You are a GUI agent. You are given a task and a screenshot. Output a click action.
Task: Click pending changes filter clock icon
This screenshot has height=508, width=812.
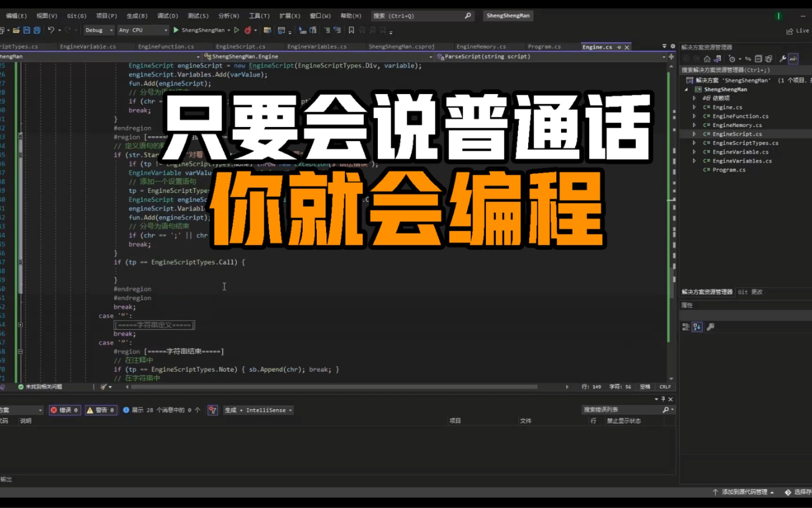(x=732, y=59)
